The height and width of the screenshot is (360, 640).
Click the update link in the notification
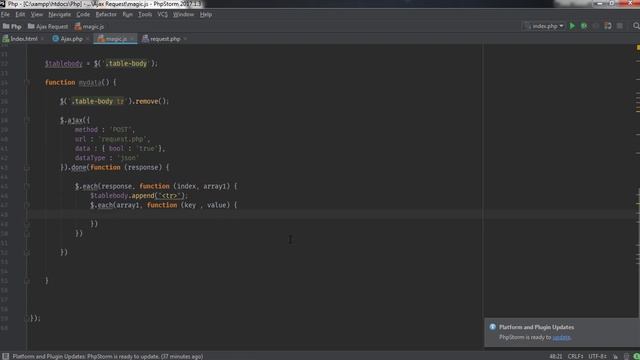(561, 337)
